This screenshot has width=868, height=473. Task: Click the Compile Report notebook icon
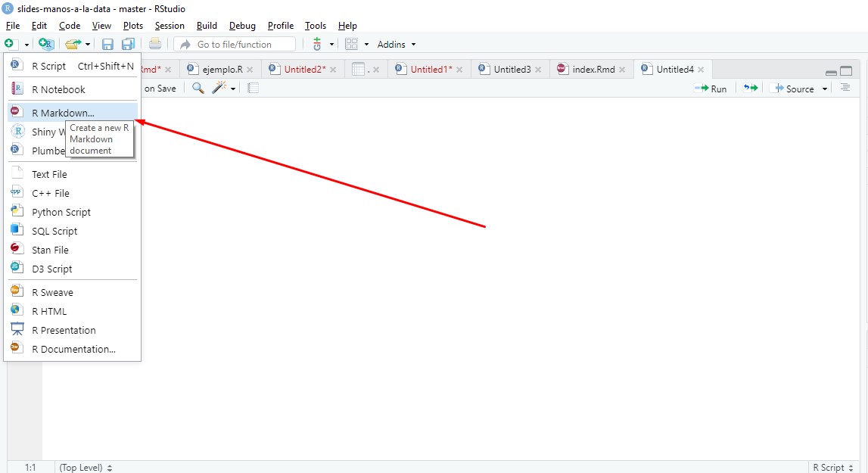(253, 89)
